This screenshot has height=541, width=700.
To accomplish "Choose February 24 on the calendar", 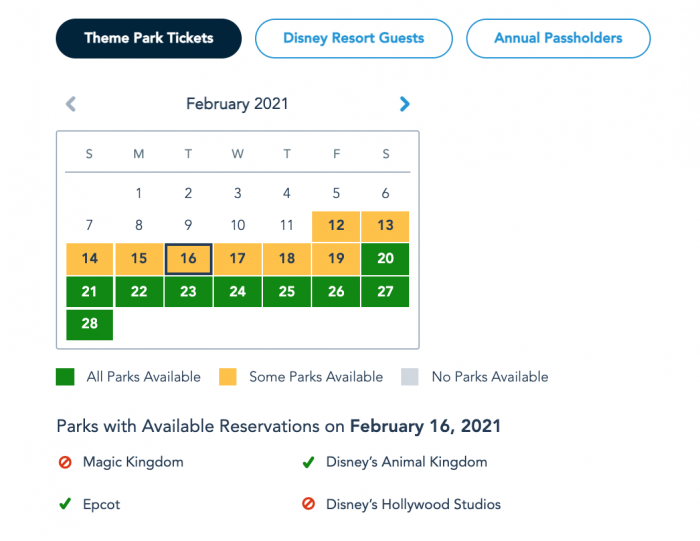I will (x=237, y=291).
